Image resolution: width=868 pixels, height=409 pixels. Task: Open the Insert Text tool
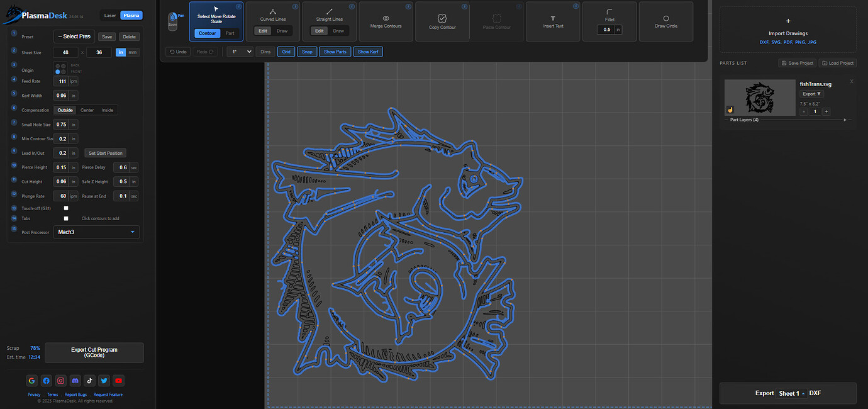553,21
